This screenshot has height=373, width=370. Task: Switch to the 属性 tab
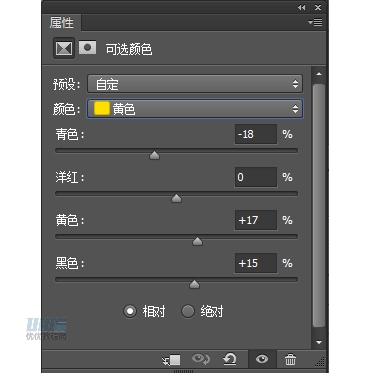62,23
